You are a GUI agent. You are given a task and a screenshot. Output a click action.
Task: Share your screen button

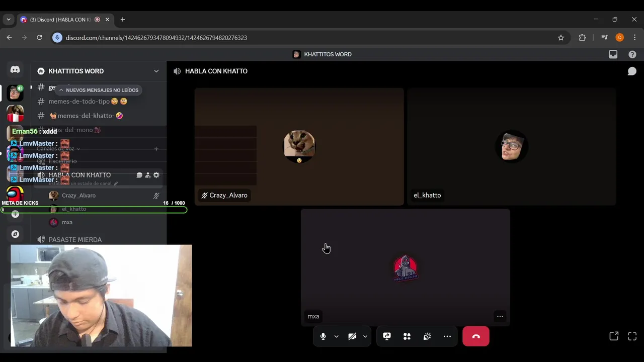[x=387, y=336]
